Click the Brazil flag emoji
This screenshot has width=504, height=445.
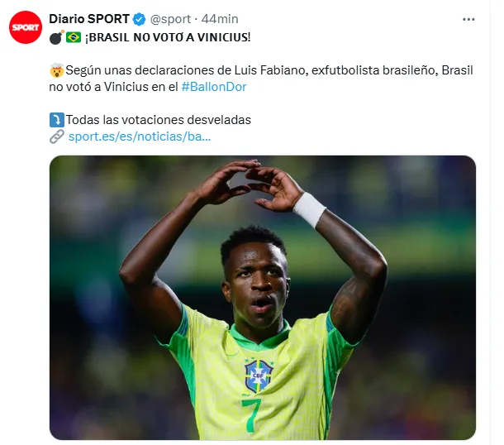coord(74,37)
